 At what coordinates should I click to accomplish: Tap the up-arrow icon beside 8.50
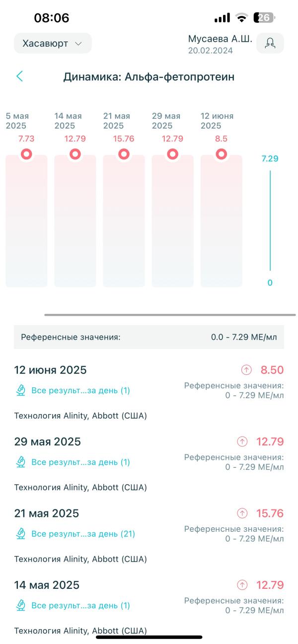point(246,370)
